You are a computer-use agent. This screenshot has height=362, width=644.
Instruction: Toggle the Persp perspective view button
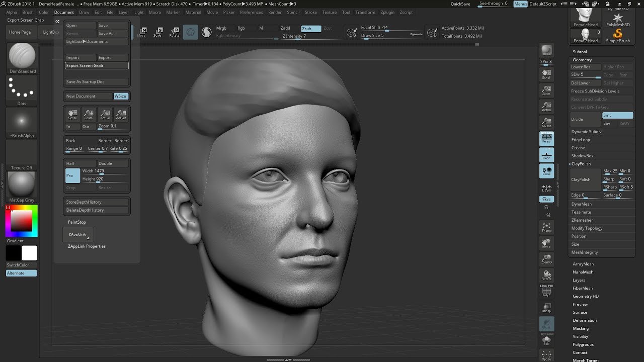546,139
